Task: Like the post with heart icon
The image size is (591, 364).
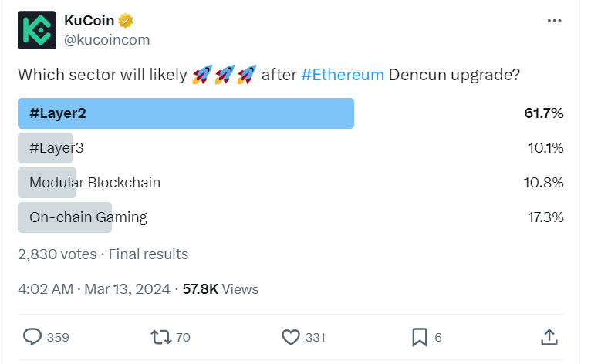Action: click(x=290, y=337)
